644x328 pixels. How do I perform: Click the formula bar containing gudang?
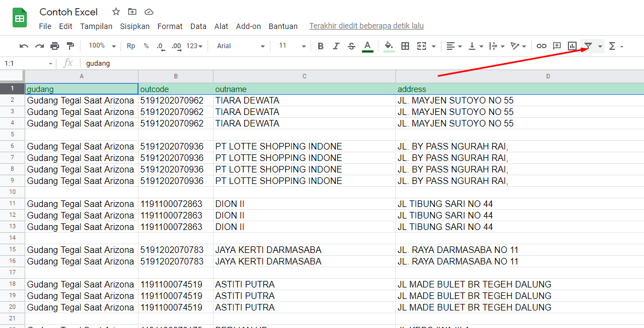(x=363, y=63)
